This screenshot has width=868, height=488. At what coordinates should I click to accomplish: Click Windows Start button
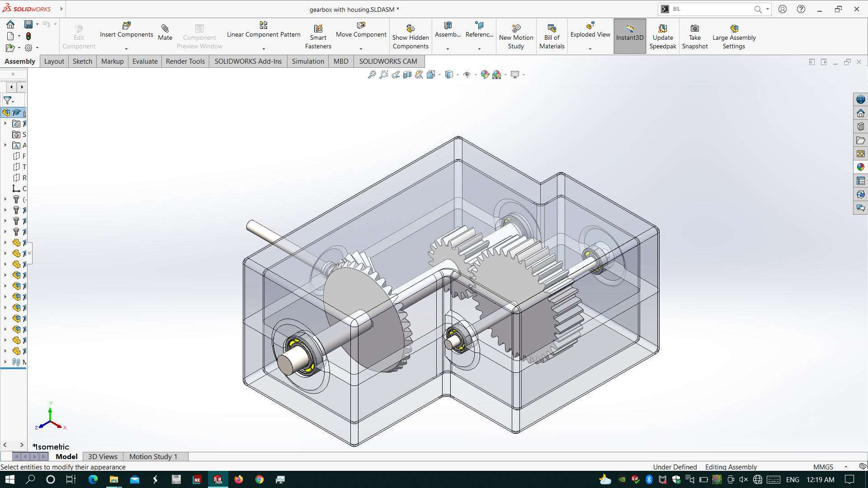point(10,479)
